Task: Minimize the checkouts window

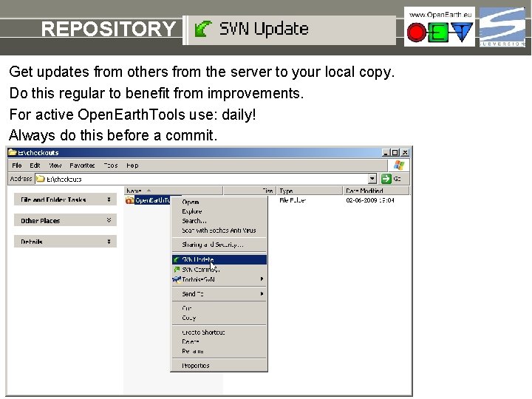Action: 386,153
